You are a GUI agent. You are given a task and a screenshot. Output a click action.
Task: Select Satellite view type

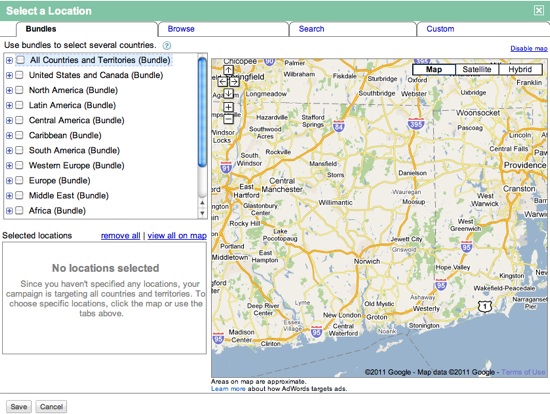click(x=477, y=69)
